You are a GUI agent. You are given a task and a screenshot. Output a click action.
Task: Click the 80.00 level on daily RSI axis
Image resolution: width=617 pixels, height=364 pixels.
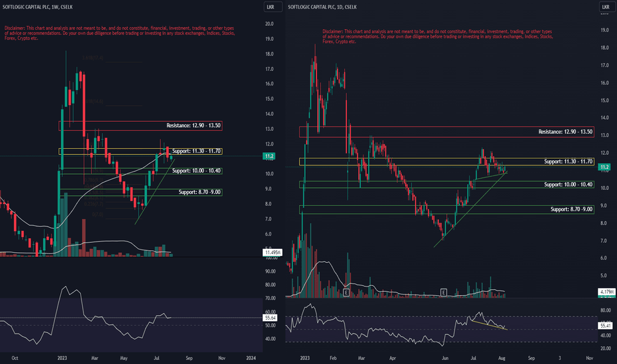pyautogui.click(x=605, y=310)
